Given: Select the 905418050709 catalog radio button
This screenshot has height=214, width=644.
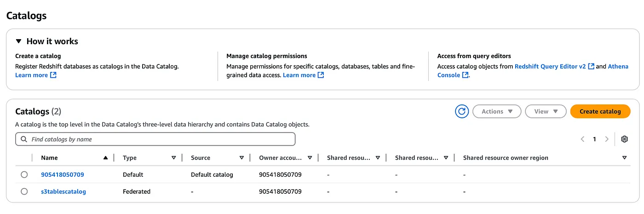Looking at the screenshot, I should pyautogui.click(x=24, y=175).
